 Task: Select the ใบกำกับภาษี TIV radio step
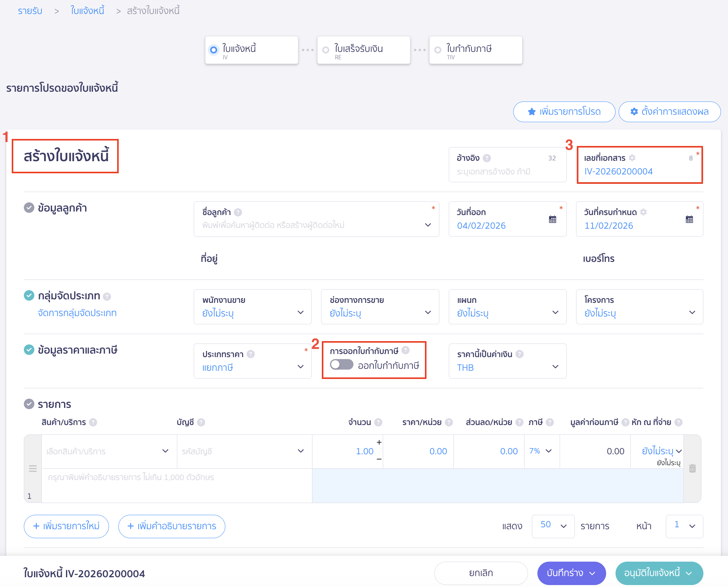click(x=438, y=50)
